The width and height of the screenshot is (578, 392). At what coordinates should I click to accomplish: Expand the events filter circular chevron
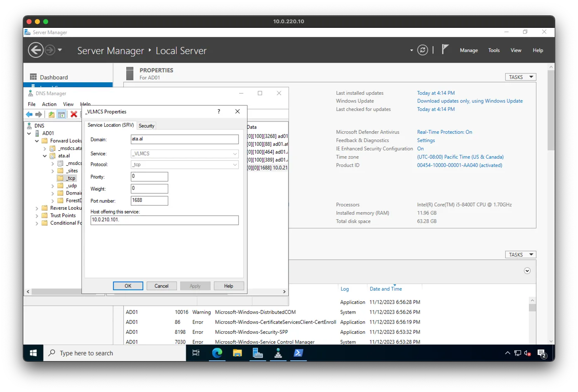tap(527, 271)
